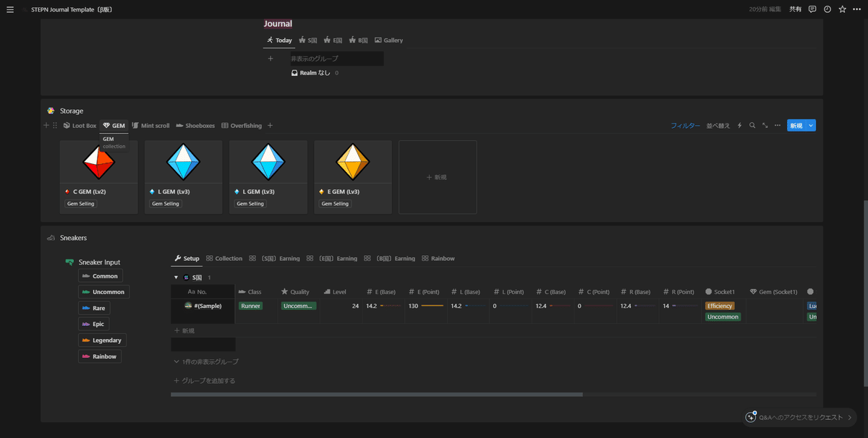Open the 新規 button dropdown arrow
Screen dimensions: 868x438
point(811,126)
